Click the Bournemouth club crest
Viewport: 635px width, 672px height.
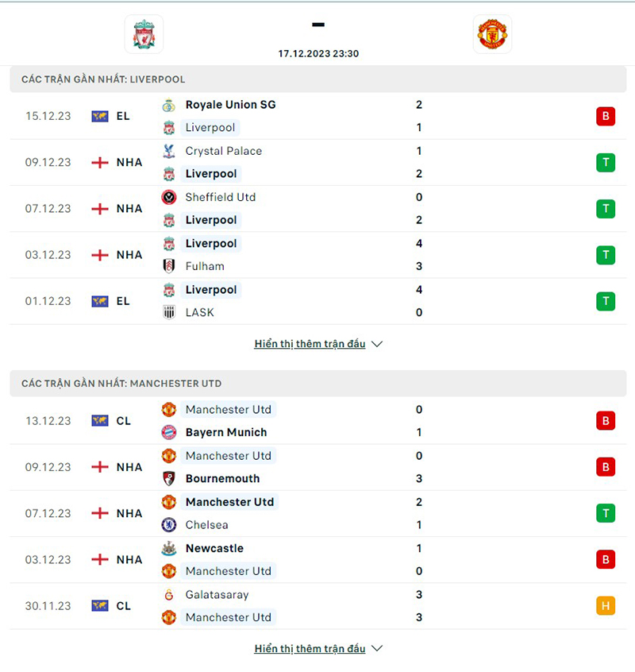click(168, 479)
